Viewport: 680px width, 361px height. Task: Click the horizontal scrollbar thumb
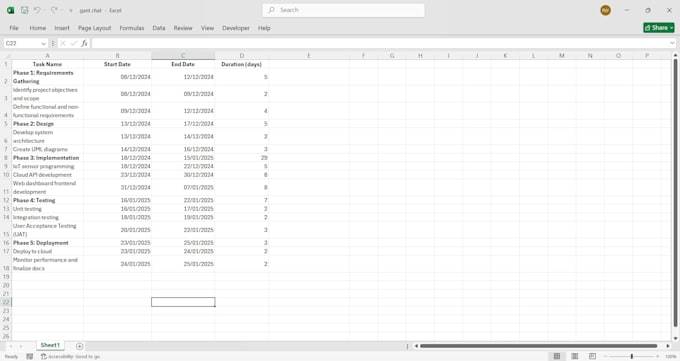click(539, 346)
